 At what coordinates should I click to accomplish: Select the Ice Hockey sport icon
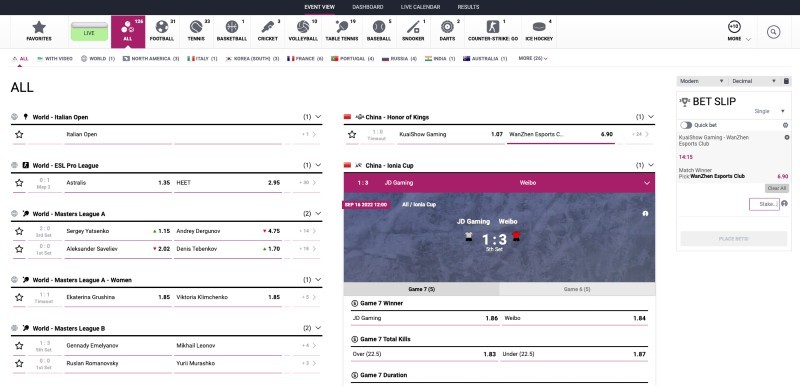(x=539, y=27)
